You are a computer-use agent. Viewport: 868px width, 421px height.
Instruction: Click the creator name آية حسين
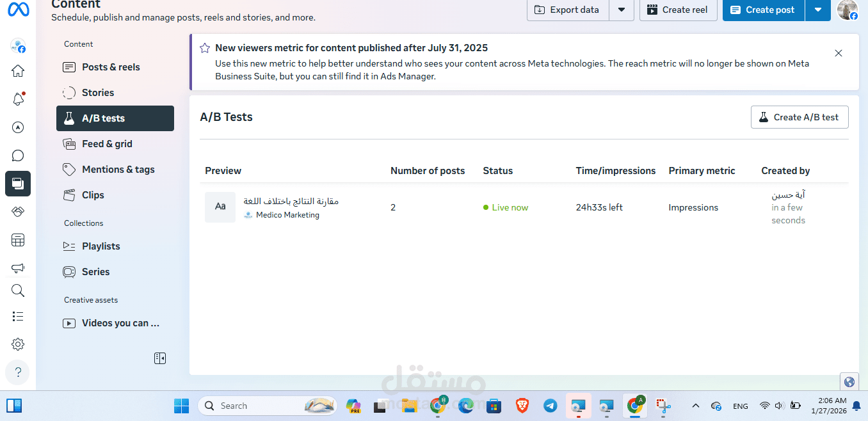[x=788, y=195]
